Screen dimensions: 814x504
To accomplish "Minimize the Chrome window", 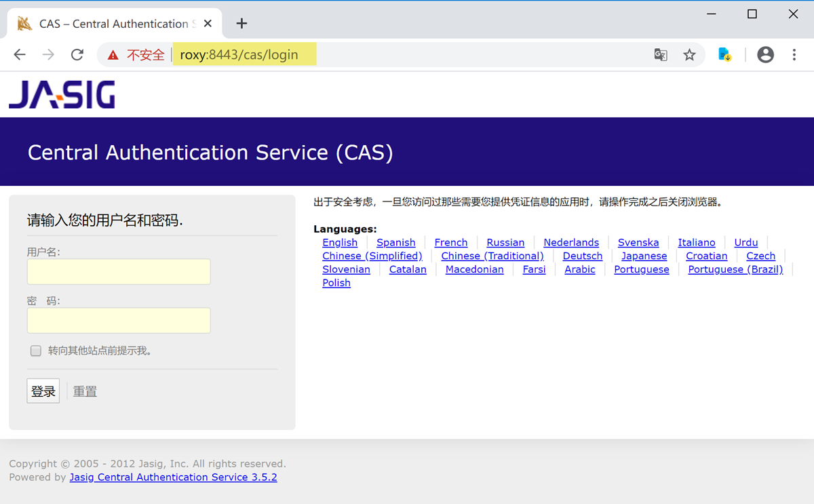I will (711, 14).
